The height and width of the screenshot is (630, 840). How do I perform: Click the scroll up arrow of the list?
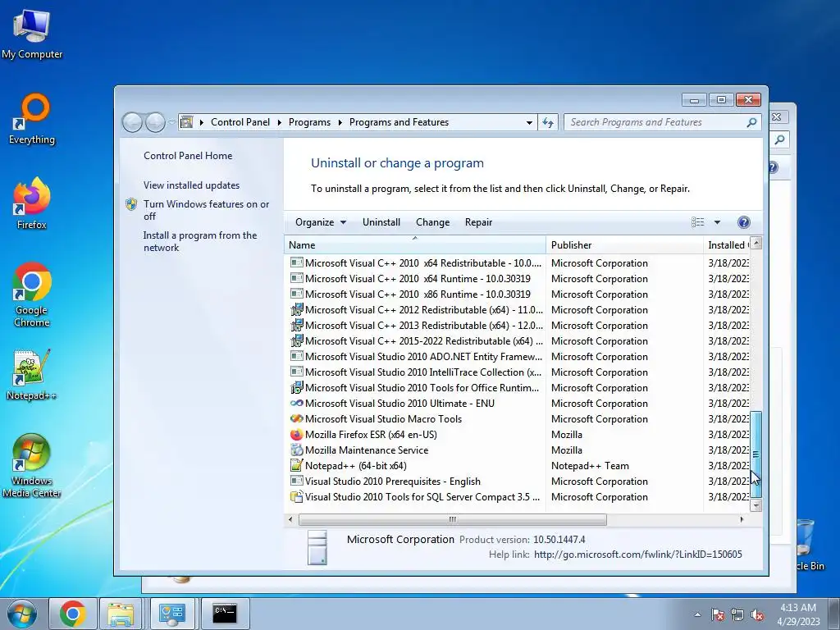[x=756, y=243]
